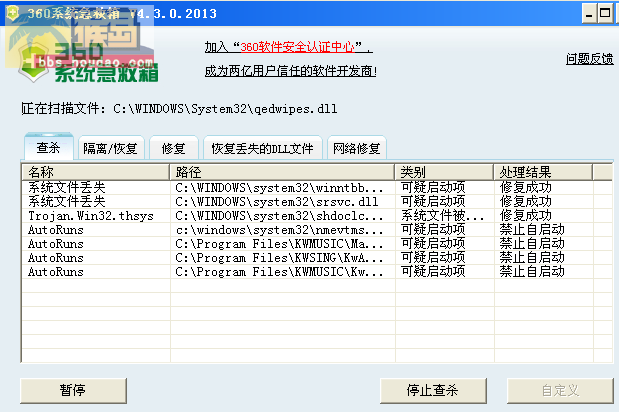Sort by the 路径 column header
This screenshot has height=412, width=619.
pos(282,172)
